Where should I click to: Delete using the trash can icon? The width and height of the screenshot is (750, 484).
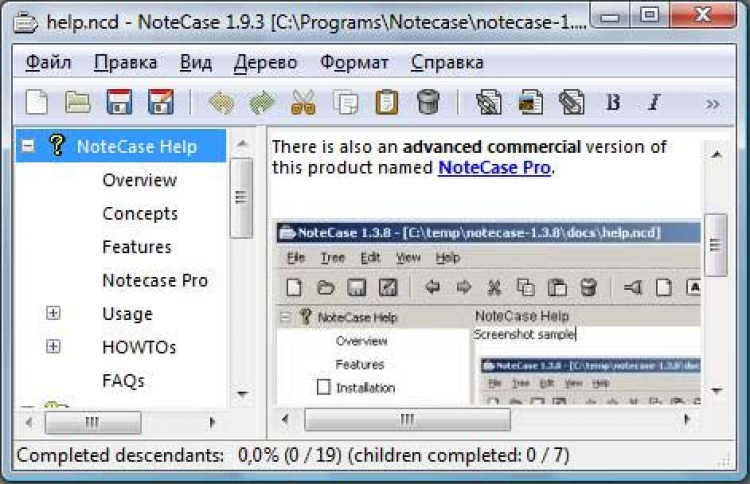[x=428, y=102]
